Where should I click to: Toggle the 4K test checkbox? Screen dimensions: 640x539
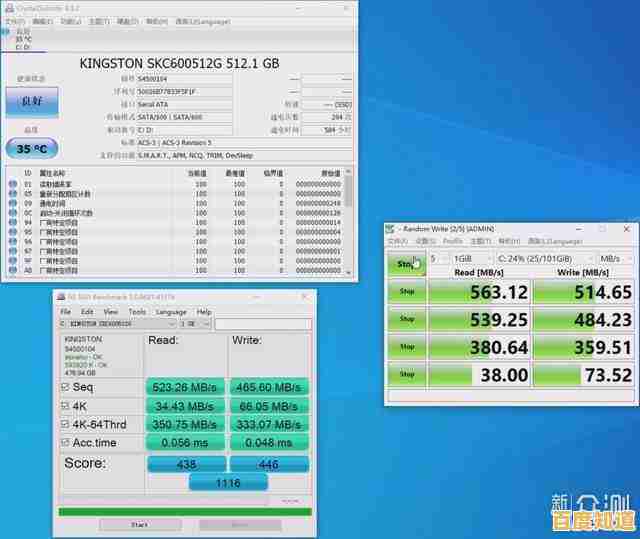66,406
